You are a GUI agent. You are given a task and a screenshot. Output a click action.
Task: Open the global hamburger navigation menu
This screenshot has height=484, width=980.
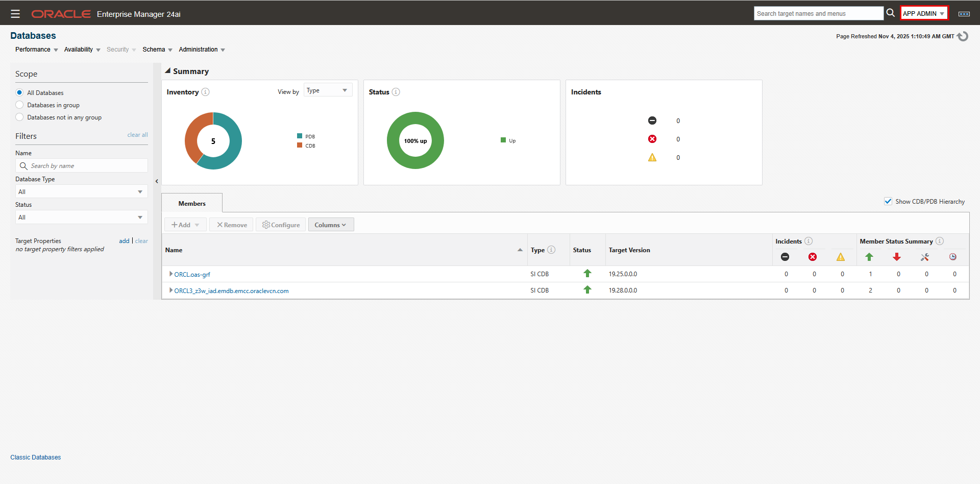coord(15,13)
